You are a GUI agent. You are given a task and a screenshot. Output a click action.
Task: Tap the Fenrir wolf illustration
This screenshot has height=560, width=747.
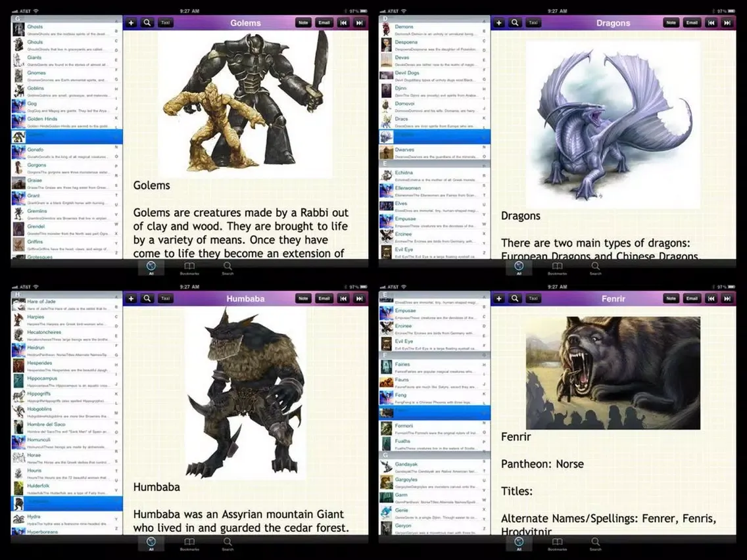point(613,373)
